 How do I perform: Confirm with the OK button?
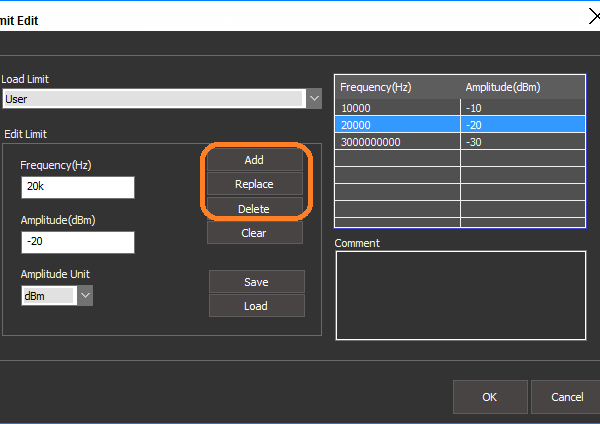pyautogui.click(x=489, y=397)
